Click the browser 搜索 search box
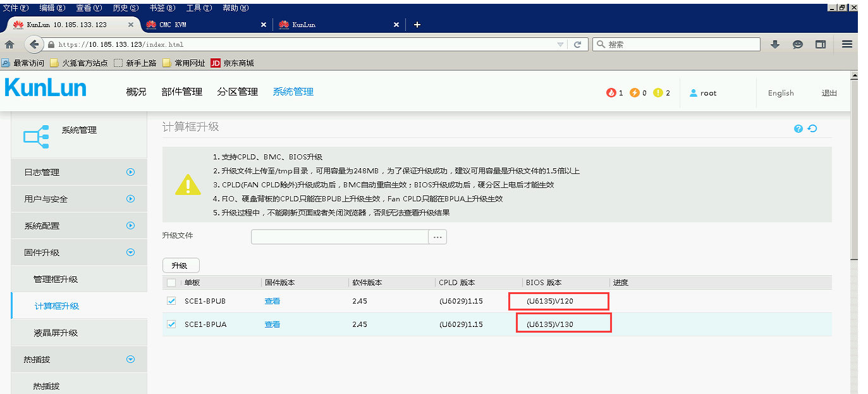The width and height of the screenshot is (868, 394). point(676,44)
